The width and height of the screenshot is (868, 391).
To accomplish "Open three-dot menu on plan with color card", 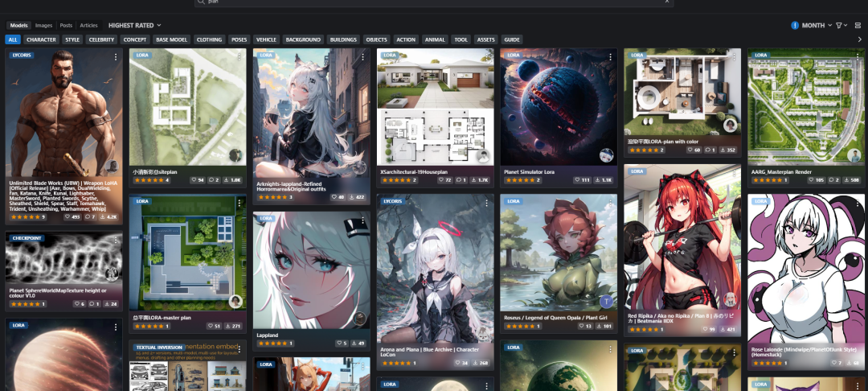I will (735, 56).
